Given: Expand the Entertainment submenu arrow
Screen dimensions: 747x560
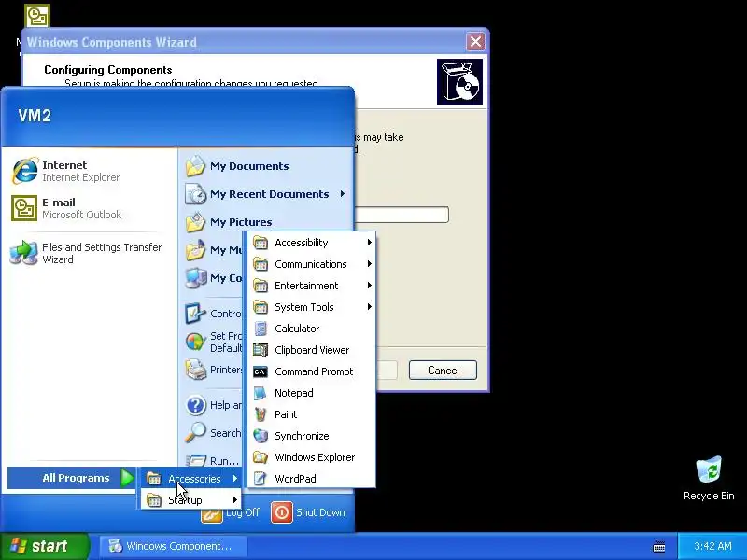Looking at the screenshot, I should (x=369, y=286).
